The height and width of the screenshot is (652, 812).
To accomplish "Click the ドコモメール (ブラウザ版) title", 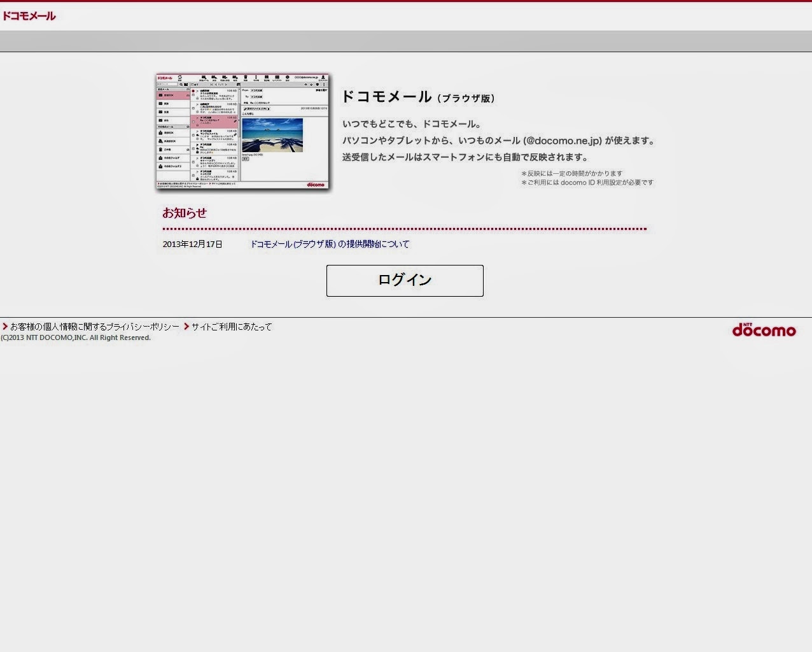I will (418, 97).
